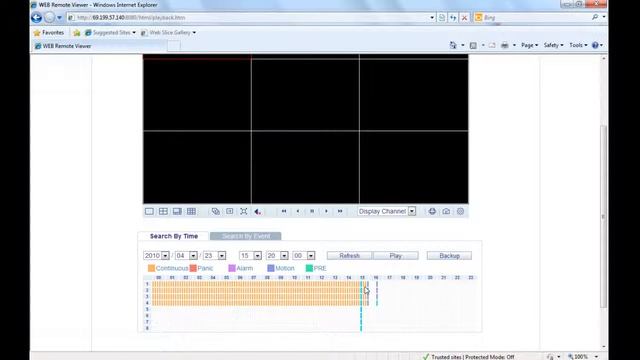This screenshot has height=360, width=640.
Task: Open the month dropdown showing 04
Action: (193, 256)
